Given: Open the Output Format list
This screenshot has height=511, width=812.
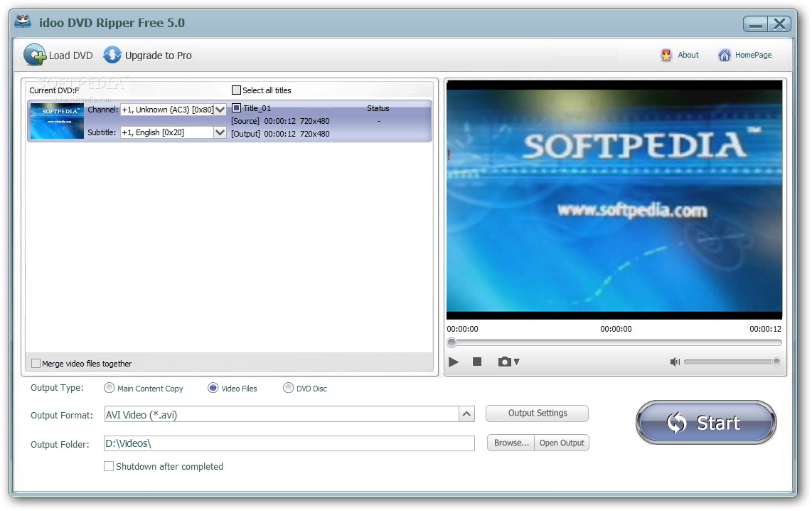Looking at the screenshot, I should 466,414.
